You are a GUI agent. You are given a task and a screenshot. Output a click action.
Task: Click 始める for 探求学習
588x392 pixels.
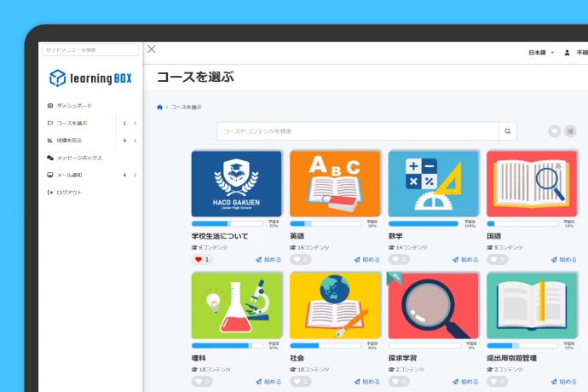[x=465, y=382]
